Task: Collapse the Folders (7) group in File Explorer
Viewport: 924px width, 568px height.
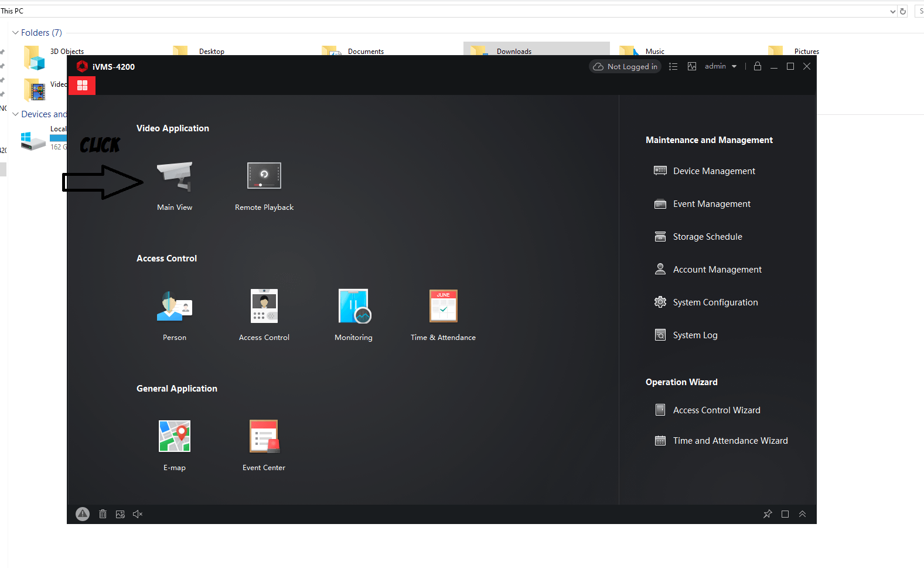Action: tap(15, 33)
